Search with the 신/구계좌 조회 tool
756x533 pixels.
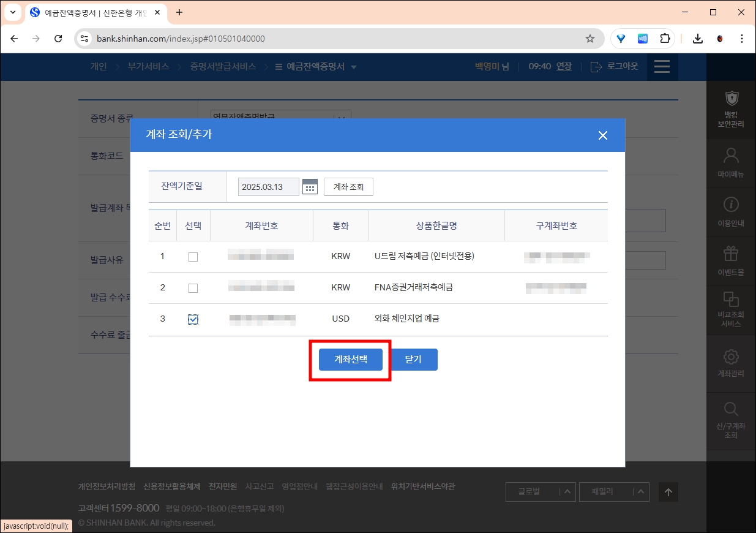point(731,420)
